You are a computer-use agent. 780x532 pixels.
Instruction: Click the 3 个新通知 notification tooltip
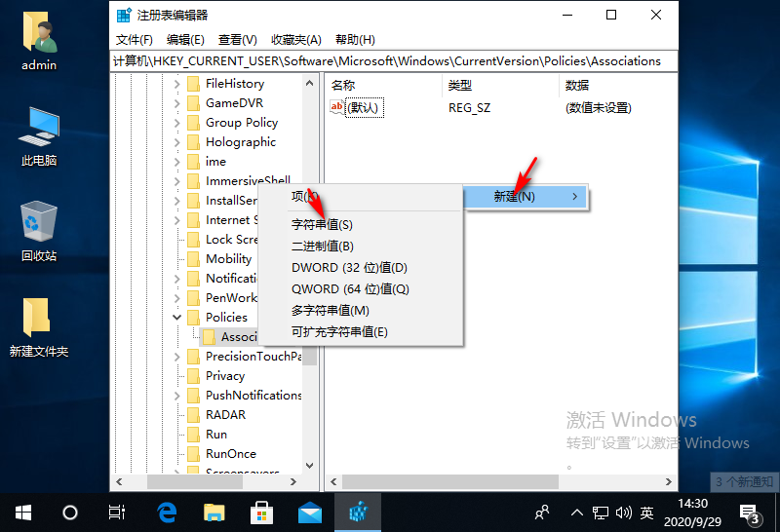pyautogui.click(x=744, y=481)
